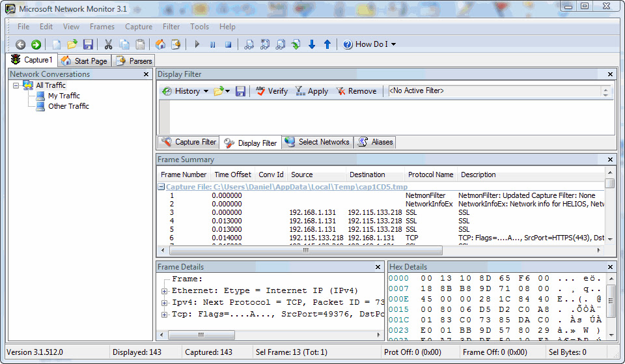The image size is (625, 364).
Task: Click the Find Frame binoculars icon
Action: point(249,44)
